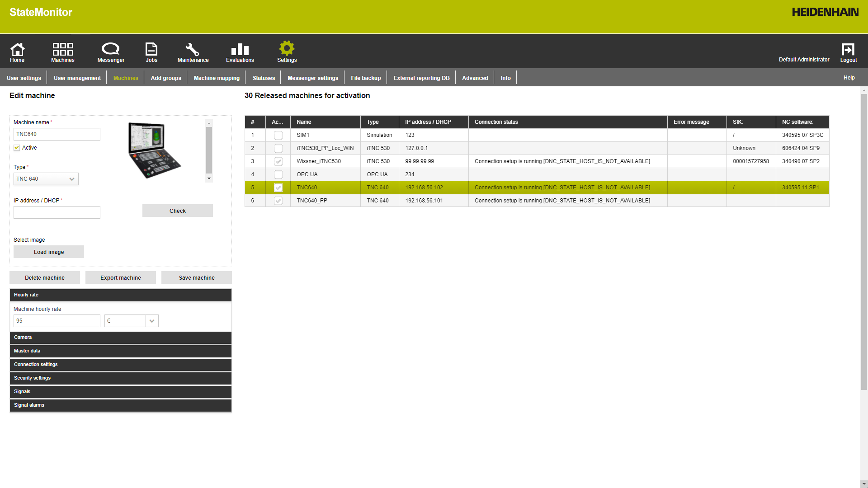Toggle activation checkbox for TNC640_PP row
The image size is (868, 488).
(x=278, y=201)
